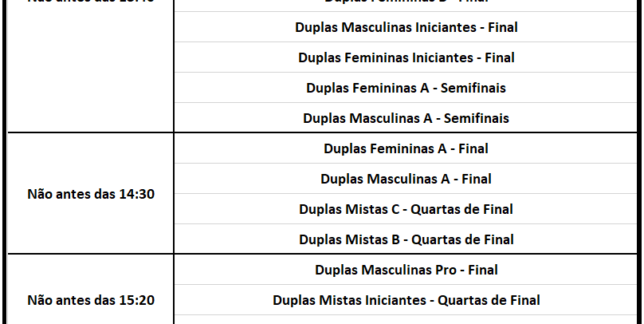The width and height of the screenshot is (644, 324).
Task: Select the empty row below Duplas Mistas Iniciantes
Action: pos(406,320)
